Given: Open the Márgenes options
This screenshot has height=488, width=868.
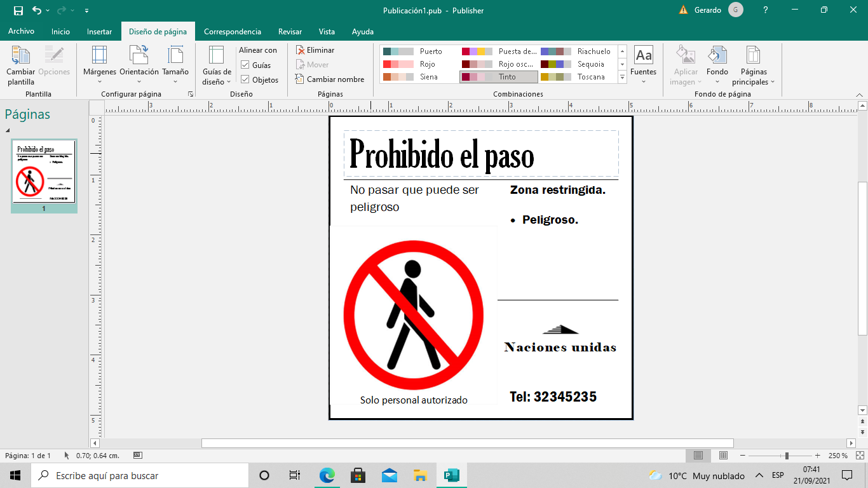Looking at the screenshot, I should pos(100,65).
